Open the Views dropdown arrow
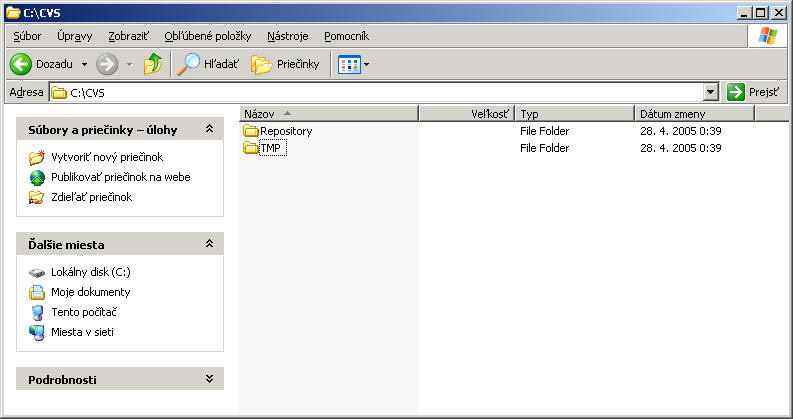Image resolution: width=793 pixels, height=419 pixels. point(367,64)
